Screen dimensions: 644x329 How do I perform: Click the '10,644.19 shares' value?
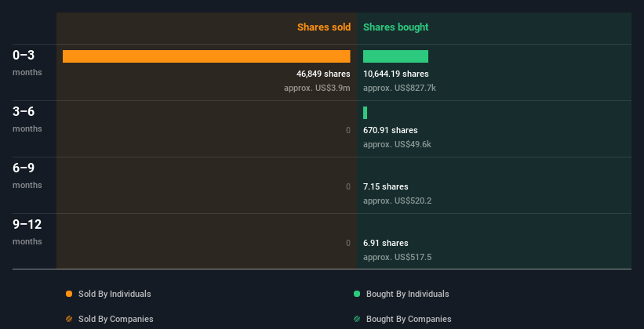pos(396,74)
